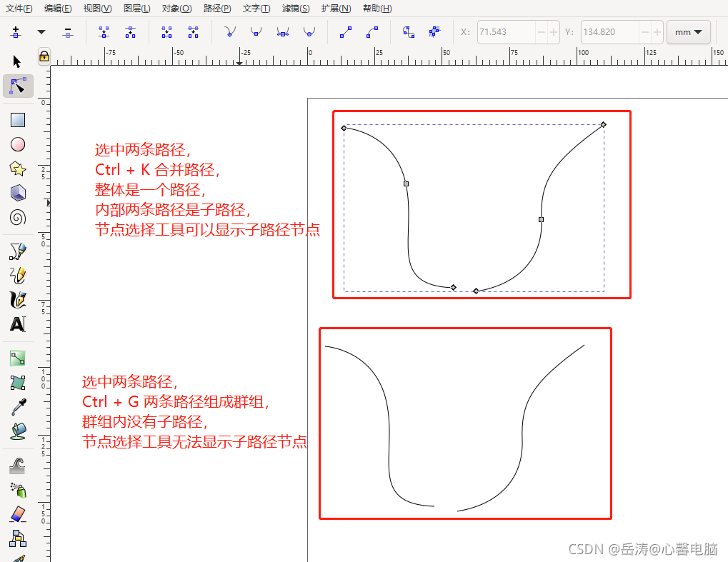Select the Mesh gradient tool
728x562 pixels.
18,383
